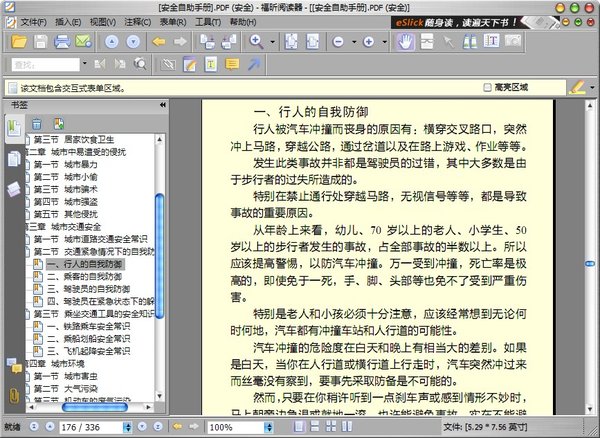Go to next page with the down-arrow toolbar button
The image size is (600, 438).
(x=133, y=41)
